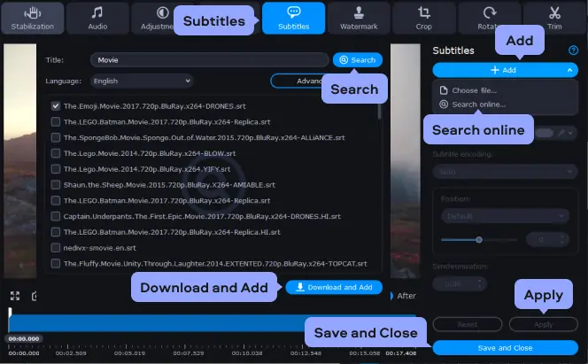Click the scrollbar of the subtitle results list
Image resolution: width=588 pixels, height=364 pixels.
(380, 112)
